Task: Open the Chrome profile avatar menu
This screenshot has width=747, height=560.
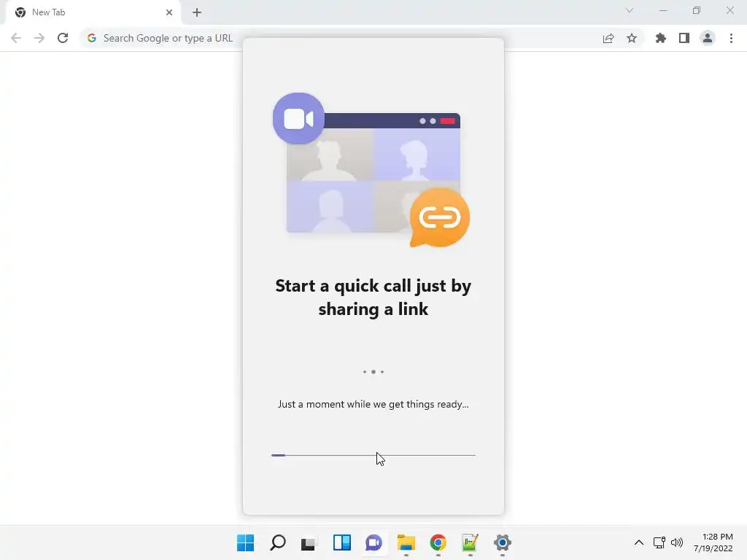Action: click(708, 38)
